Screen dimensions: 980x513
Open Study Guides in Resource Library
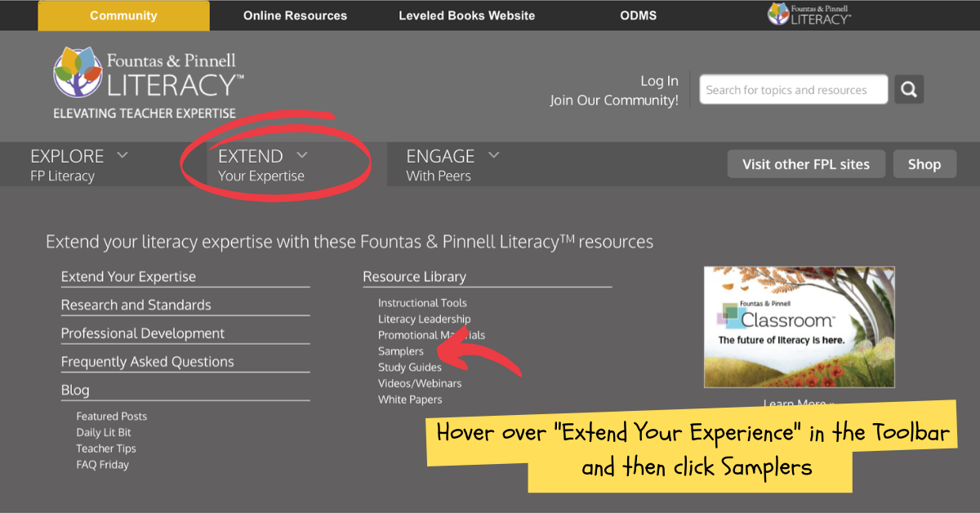(x=410, y=368)
